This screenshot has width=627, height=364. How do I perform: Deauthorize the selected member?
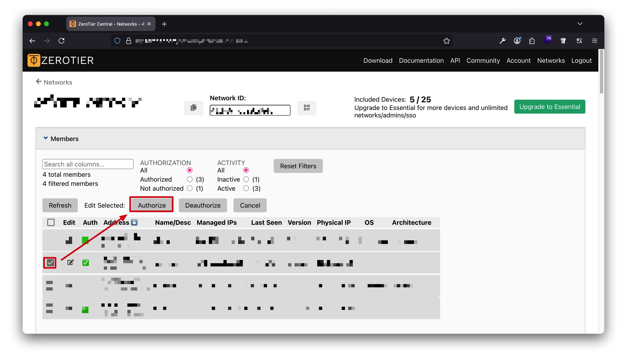click(203, 205)
